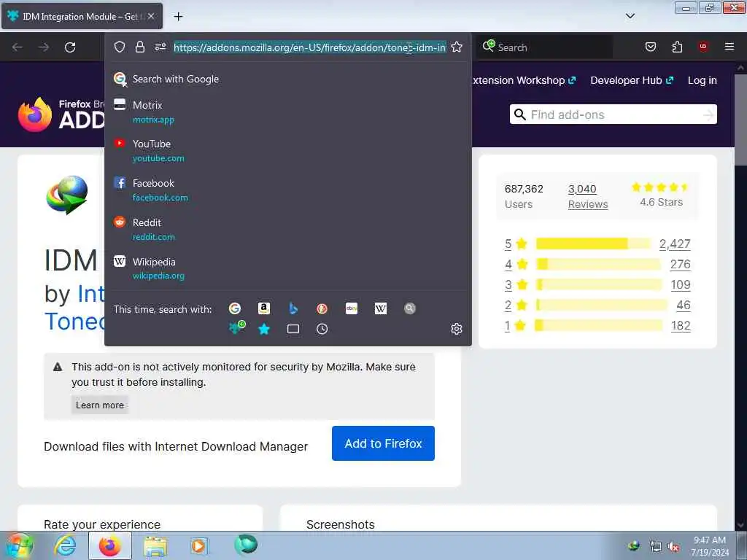
Task: Click the Find add-ons search field
Action: [613, 114]
